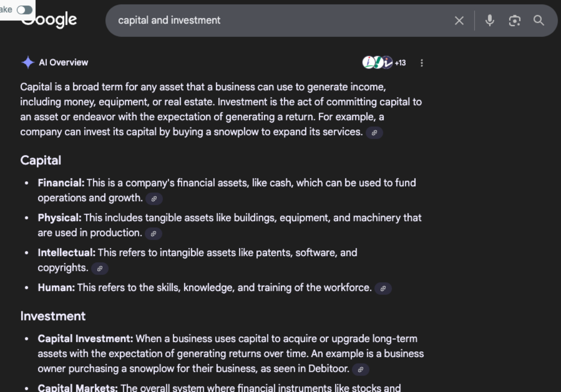Start a voice search with the microphone icon
561x392 pixels.
pyautogui.click(x=489, y=20)
